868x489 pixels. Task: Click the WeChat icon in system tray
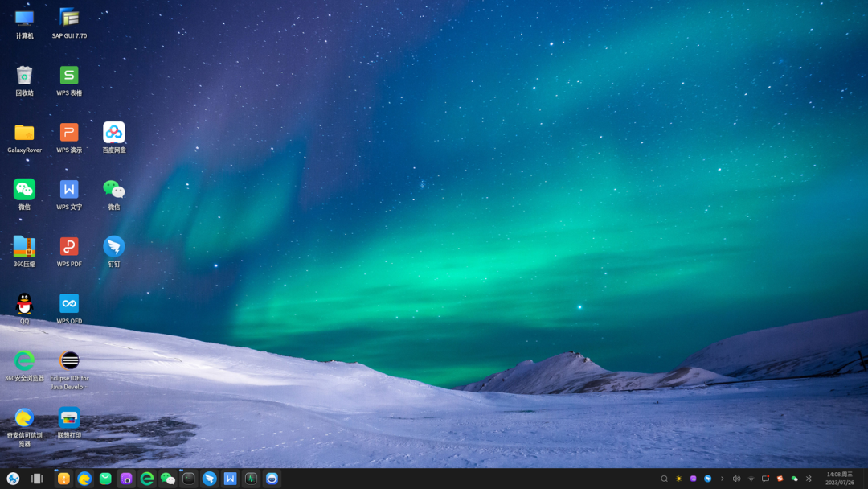tap(794, 479)
